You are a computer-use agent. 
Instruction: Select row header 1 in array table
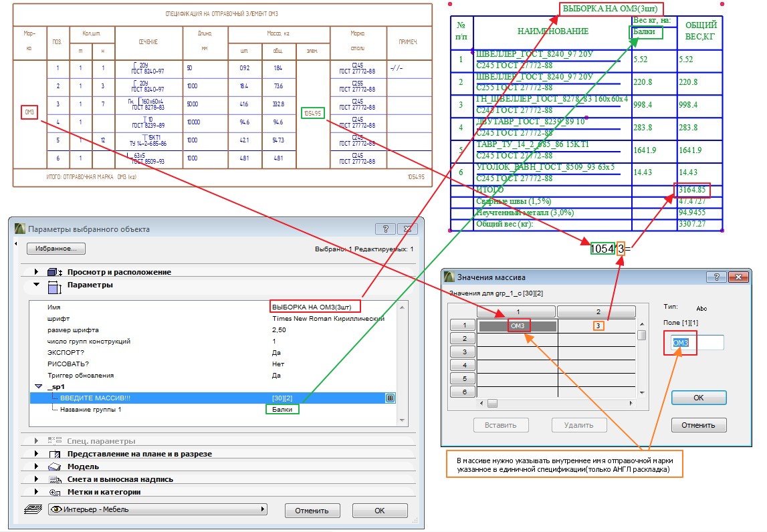pyautogui.click(x=462, y=325)
